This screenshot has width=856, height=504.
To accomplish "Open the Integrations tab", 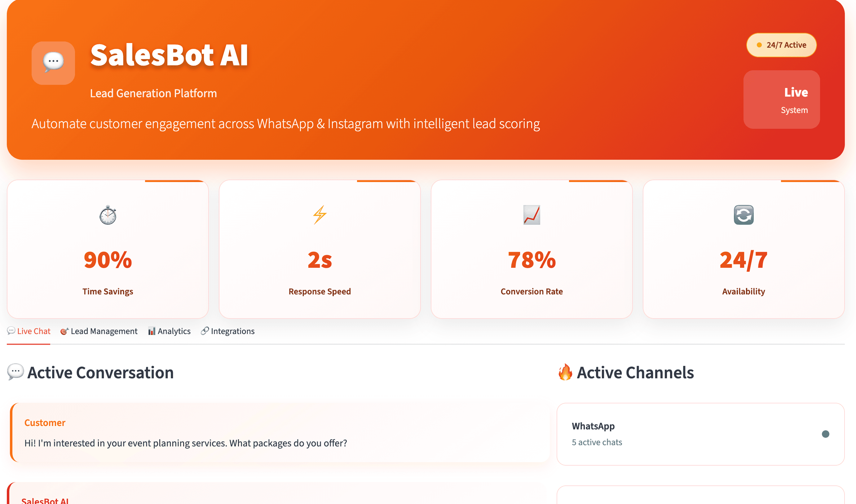I will (x=228, y=331).
